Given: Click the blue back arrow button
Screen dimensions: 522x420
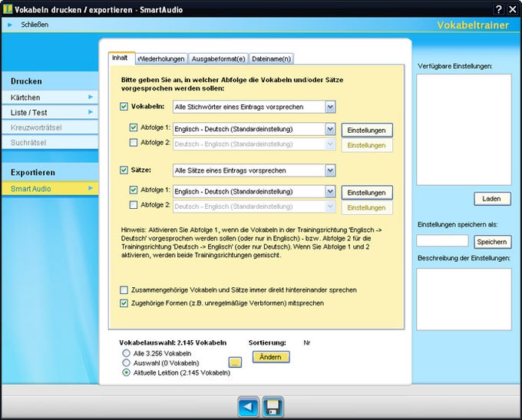Looking at the screenshot, I should [x=249, y=407].
